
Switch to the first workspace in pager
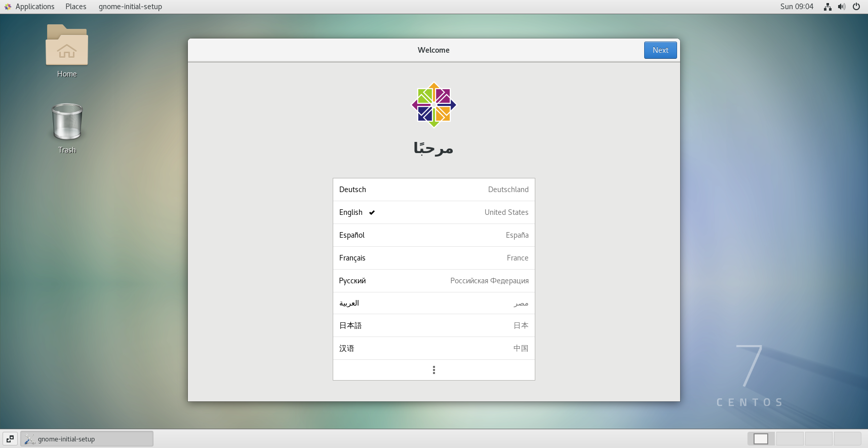pos(761,439)
